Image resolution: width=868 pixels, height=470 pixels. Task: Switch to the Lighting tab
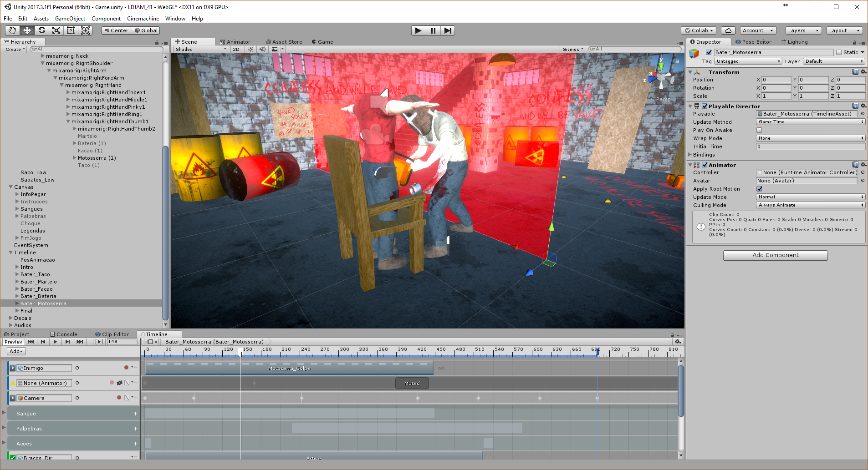point(794,42)
